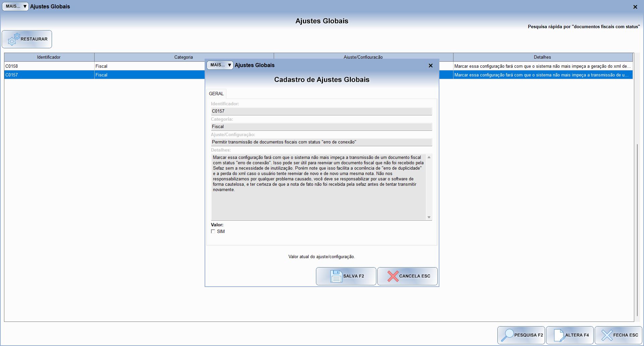
Task: Click the blue X Fecha icon
Action: pyautogui.click(x=606, y=335)
